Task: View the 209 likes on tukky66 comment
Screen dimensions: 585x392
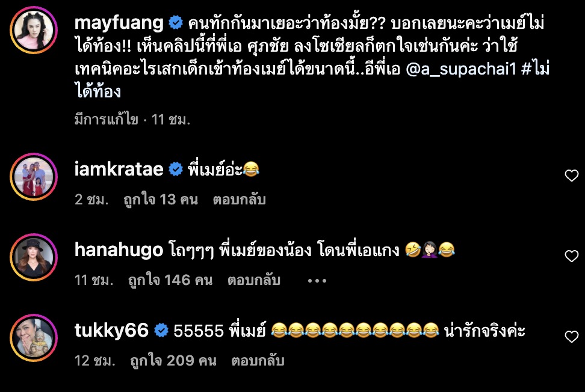Action: 173,361
